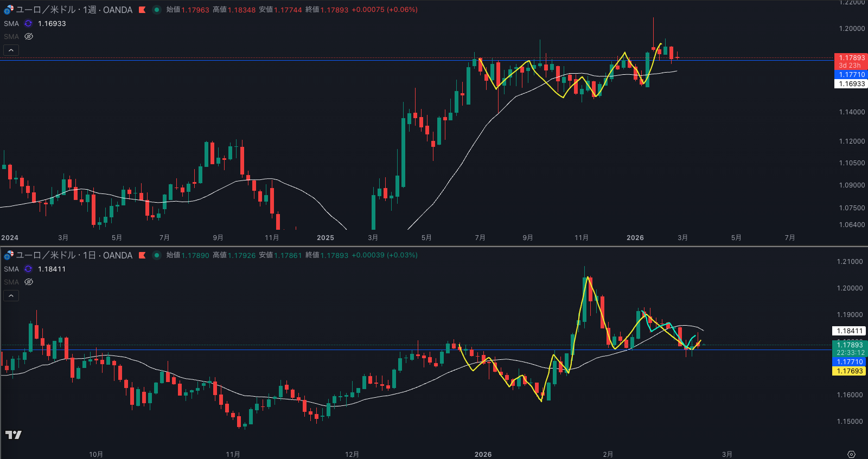Click the purple SMA refresh icon on weekly chart

click(28, 23)
